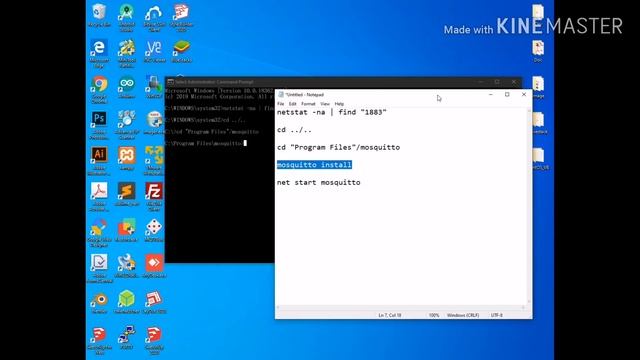Viewport: 640px width, 360px height.
Task: Open the green cube desktop shortcut
Action: click(127, 302)
